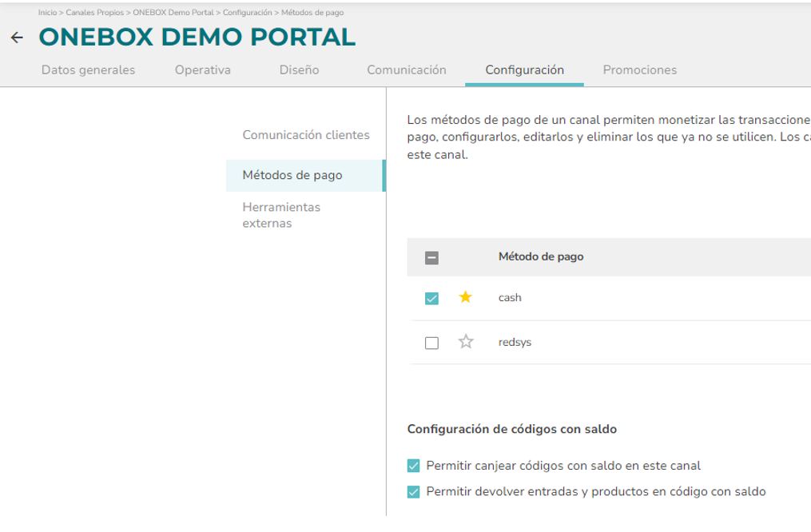The height and width of the screenshot is (532, 811).
Task: Uncheck Permitir devolver entradas y productos checkbox
Action: (413, 492)
